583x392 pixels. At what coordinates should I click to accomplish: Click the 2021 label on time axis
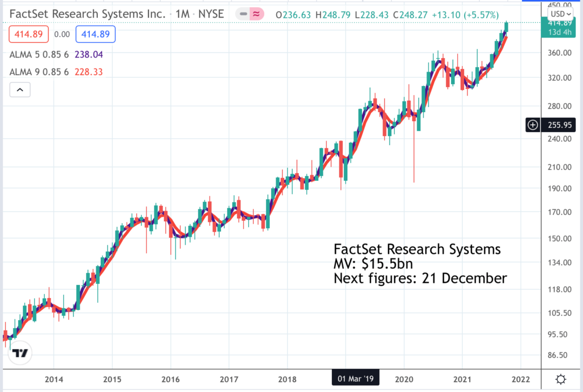462,379
